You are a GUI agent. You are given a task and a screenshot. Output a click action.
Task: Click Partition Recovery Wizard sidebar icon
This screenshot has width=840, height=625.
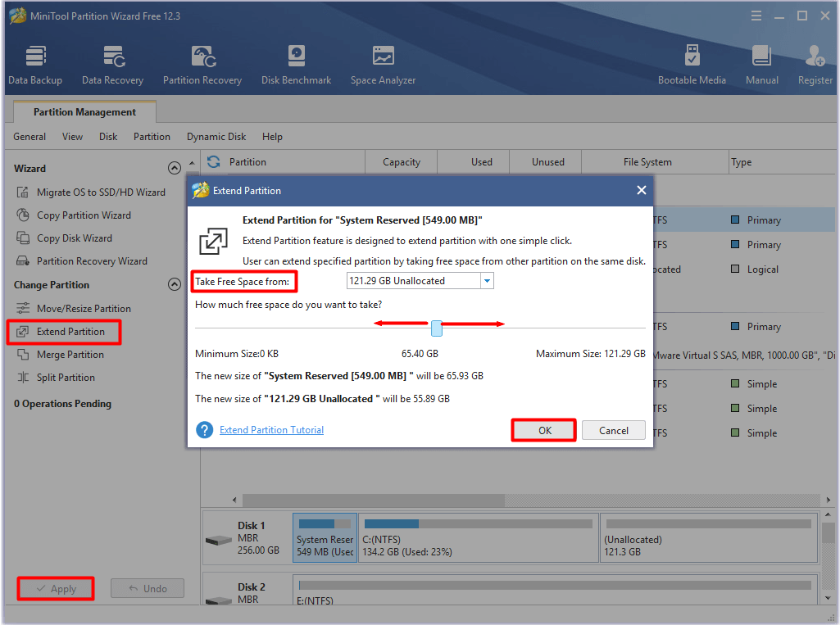[22, 261]
